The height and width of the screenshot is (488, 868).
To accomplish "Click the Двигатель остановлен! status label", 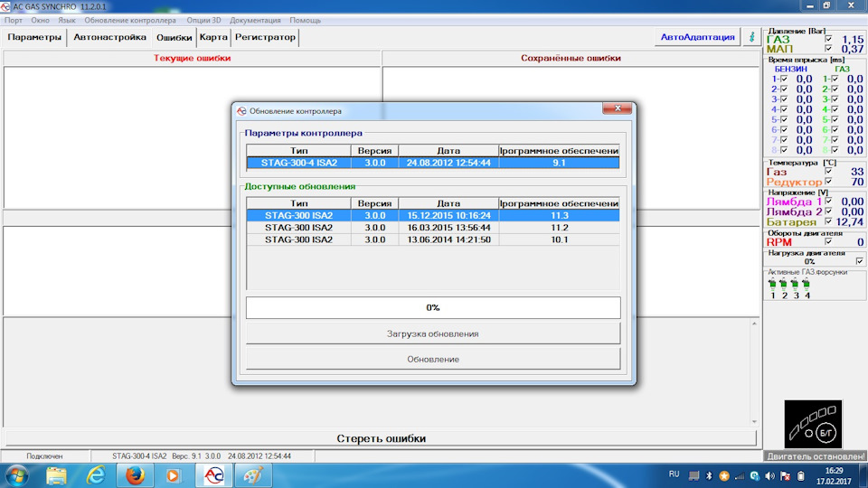I will click(x=816, y=456).
